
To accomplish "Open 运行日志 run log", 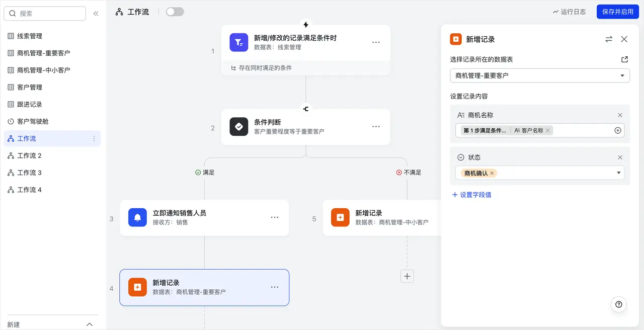I will 569,12.
